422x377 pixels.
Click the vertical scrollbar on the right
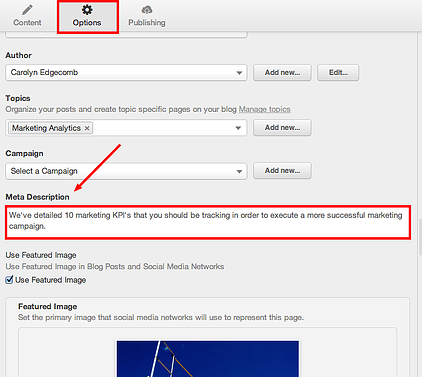click(x=420, y=237)
